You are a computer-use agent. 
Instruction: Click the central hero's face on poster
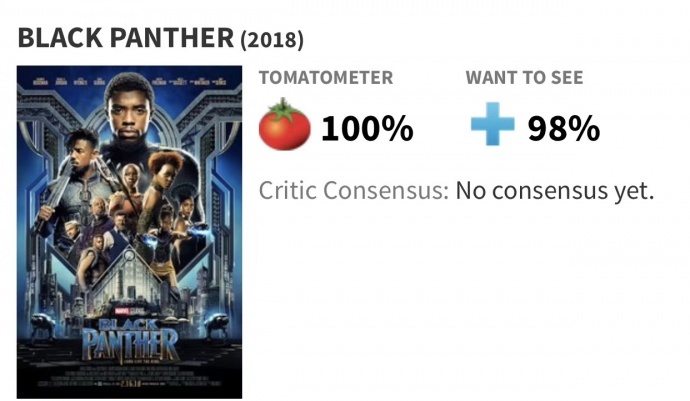point(129,112)
